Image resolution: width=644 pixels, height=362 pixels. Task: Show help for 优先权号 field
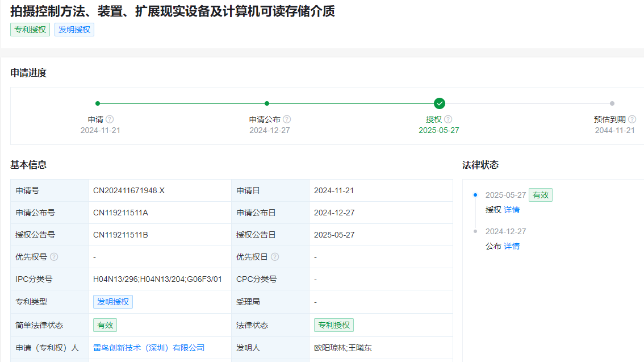54,257
